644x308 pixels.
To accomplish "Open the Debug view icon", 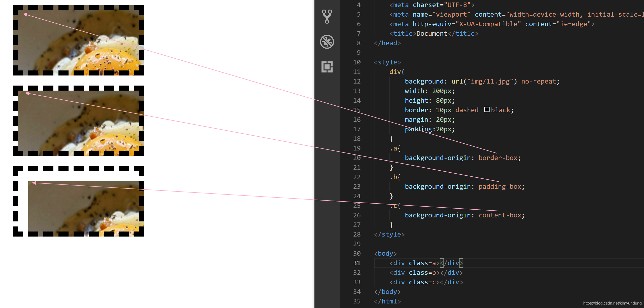I will [327, 42].
